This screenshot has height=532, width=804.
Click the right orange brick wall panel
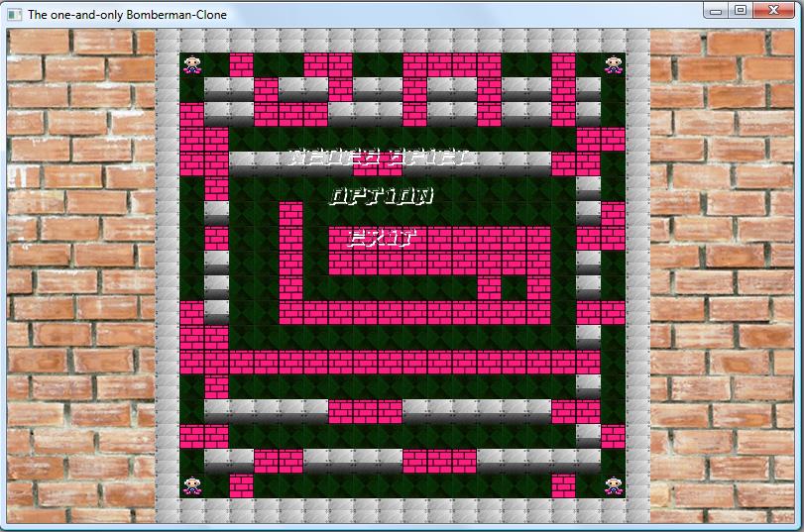(724, 277)
